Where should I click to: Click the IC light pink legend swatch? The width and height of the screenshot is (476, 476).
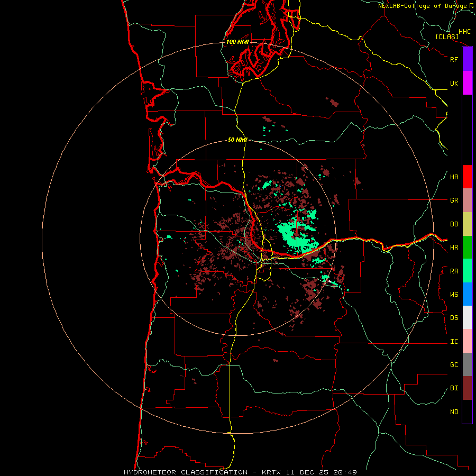[467, 341]
